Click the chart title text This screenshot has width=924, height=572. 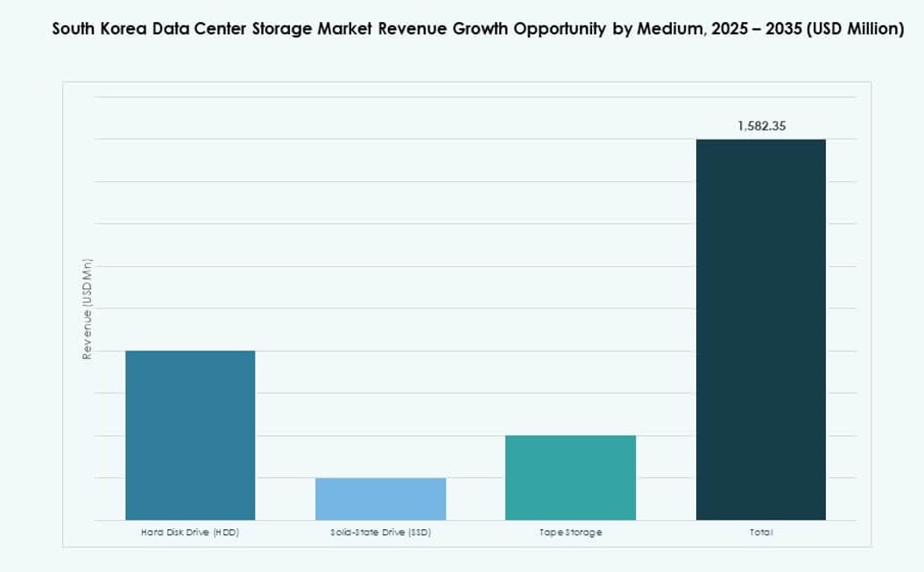(x=462, y=28)
